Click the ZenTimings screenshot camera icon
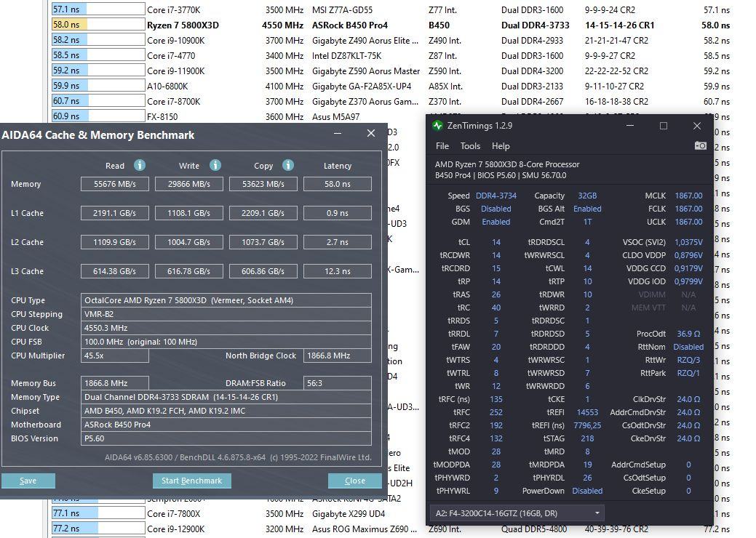 click(701, 145)
